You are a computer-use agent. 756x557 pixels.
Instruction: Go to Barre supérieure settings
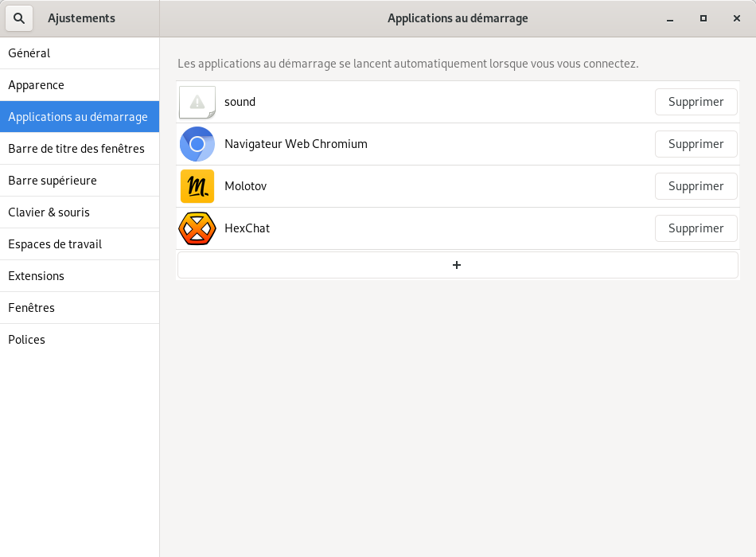pyautogui.click(x=80, y=181)
